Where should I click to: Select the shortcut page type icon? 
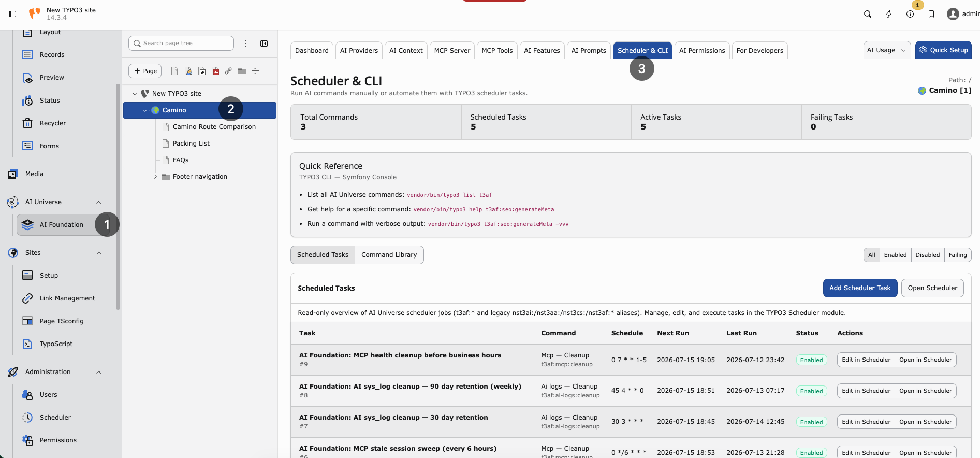[x=202, y=71]
